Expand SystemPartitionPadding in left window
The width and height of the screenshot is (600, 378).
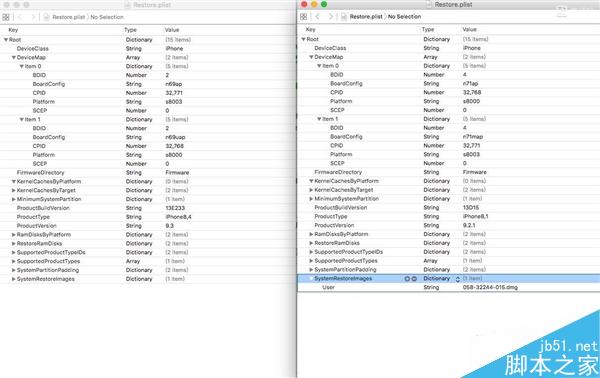[x=13, y=270]
